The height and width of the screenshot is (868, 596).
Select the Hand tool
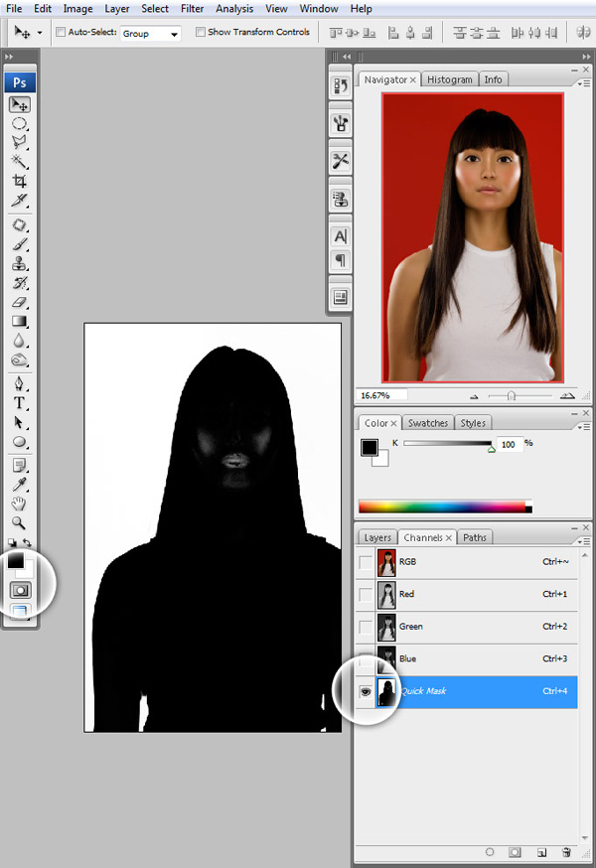point(20,504)
